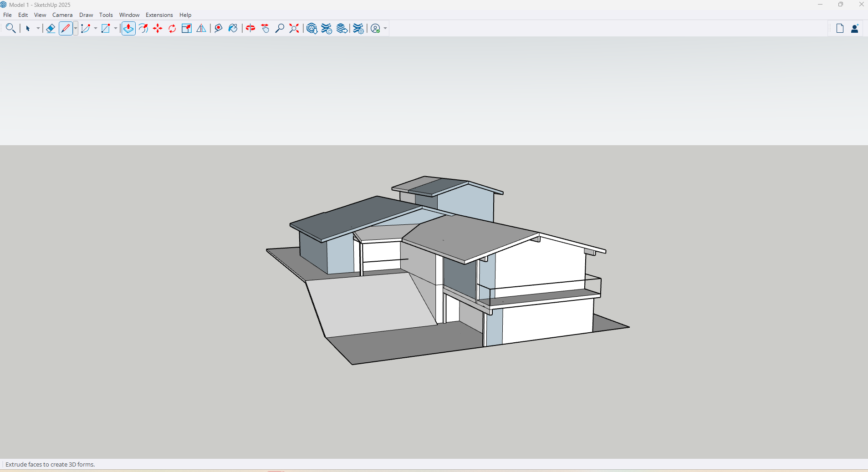Click the user account icon at right
The width and height of the screenshot is (868, 472).
point(855,29)
